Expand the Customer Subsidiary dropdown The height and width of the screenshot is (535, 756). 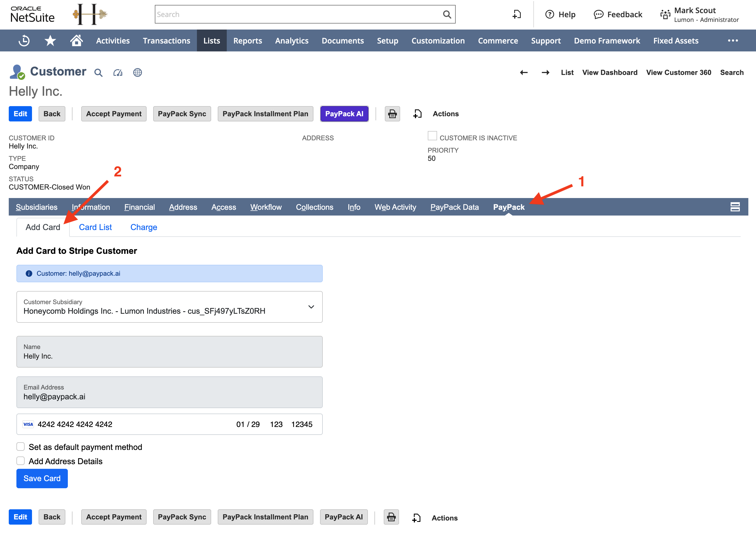click(x=169, y=307)
